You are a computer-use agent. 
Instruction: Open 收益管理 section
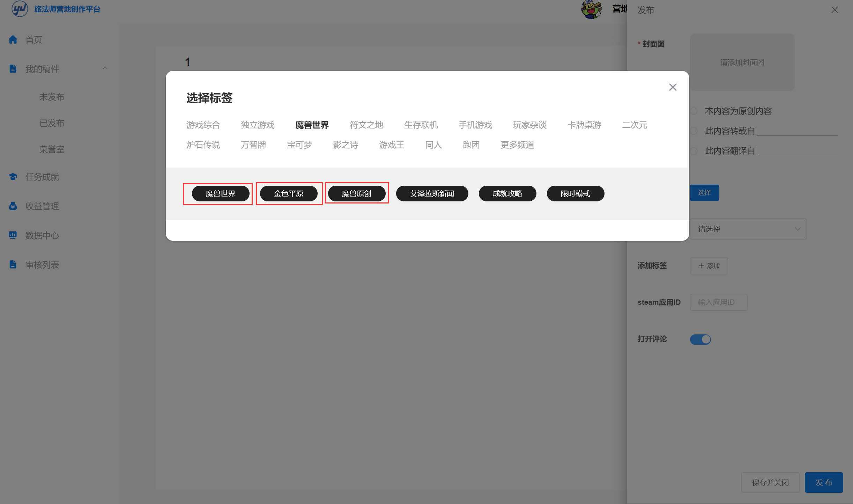42,206
